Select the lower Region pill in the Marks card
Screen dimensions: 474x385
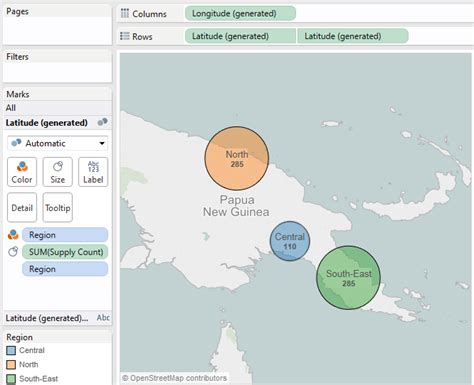[65, 269]
